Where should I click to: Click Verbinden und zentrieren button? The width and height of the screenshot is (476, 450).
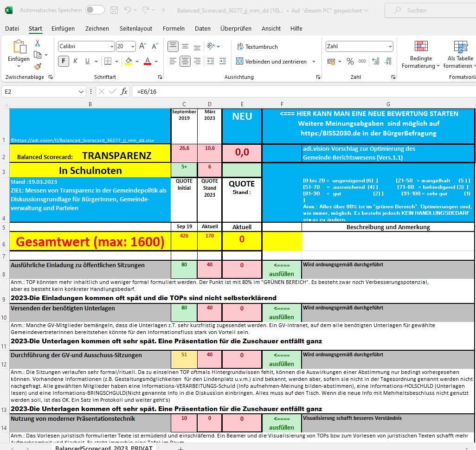pos(271,61)
